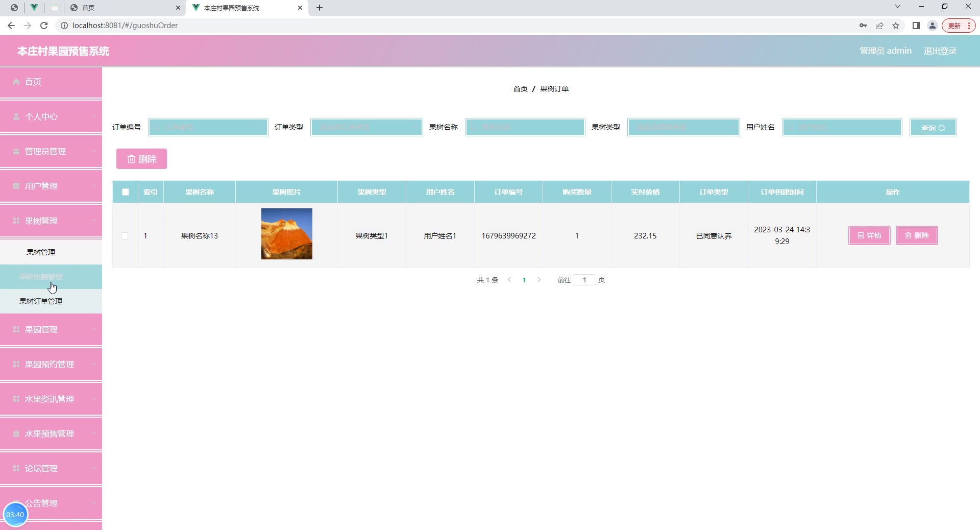This screenshot has height=530, width=980.
Task: Open the browser three-dot menu
Action: click(969, 26)
